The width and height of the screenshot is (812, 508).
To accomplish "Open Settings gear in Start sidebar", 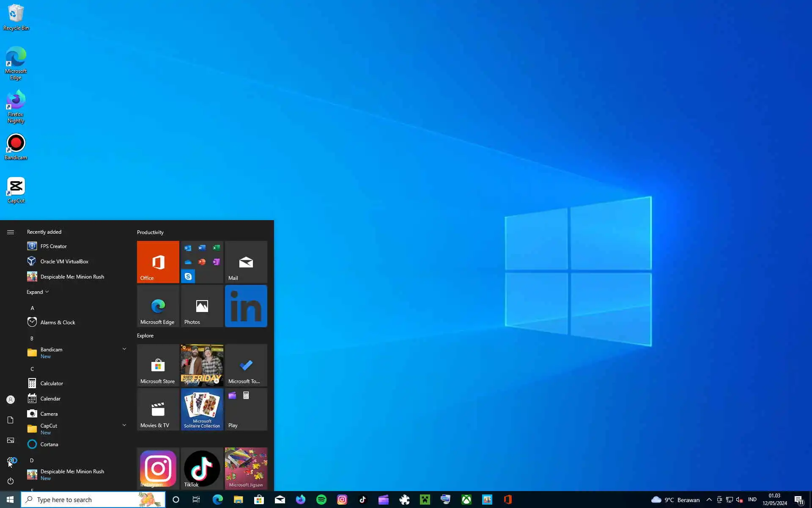I will tap(11, 461).
